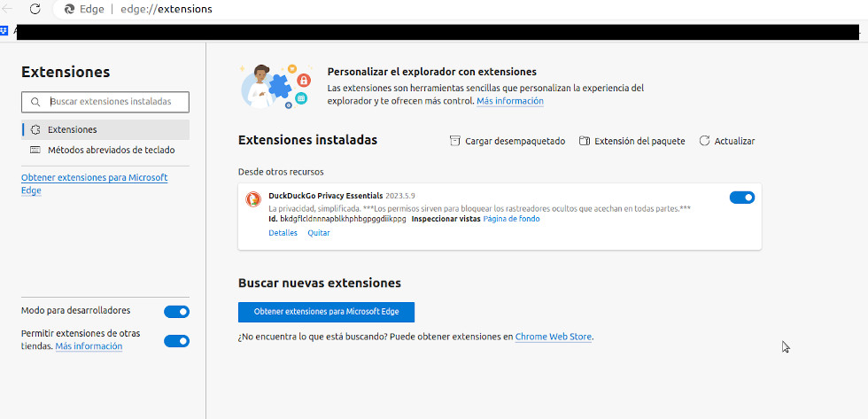
Task: Click the back arrow in toolbar
Action: pos(8,9)
